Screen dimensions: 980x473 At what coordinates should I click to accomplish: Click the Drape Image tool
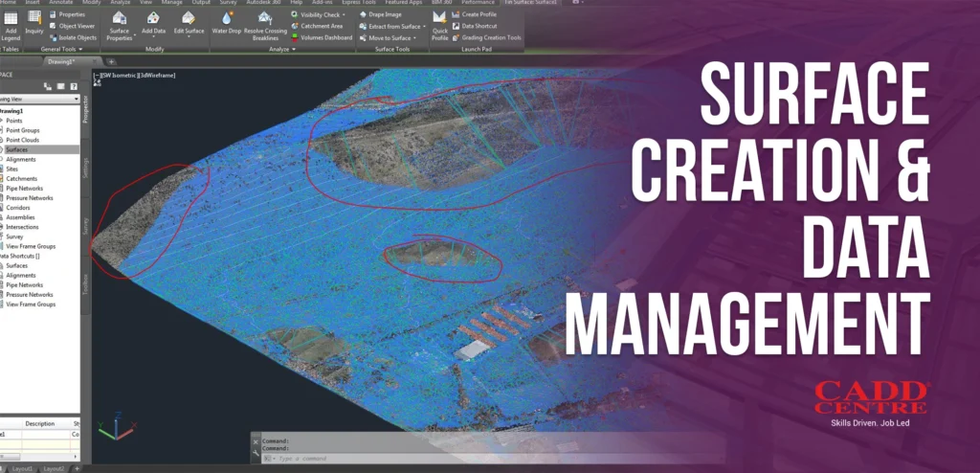(384, 14)
